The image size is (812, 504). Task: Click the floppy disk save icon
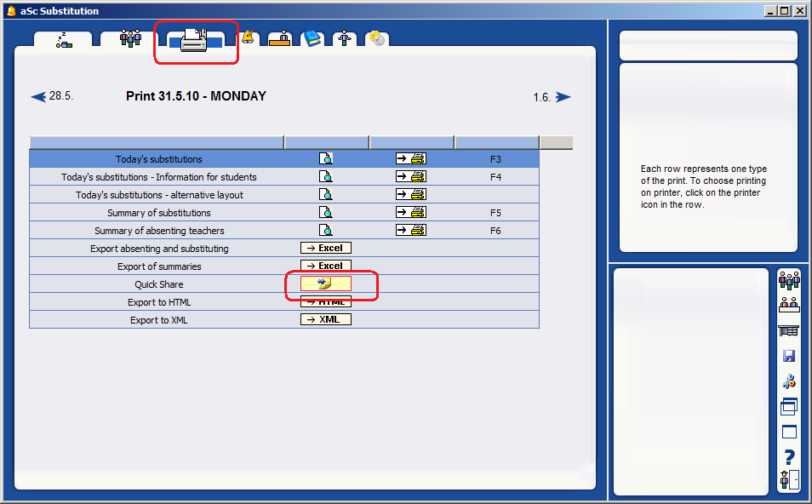click(789, 356)
